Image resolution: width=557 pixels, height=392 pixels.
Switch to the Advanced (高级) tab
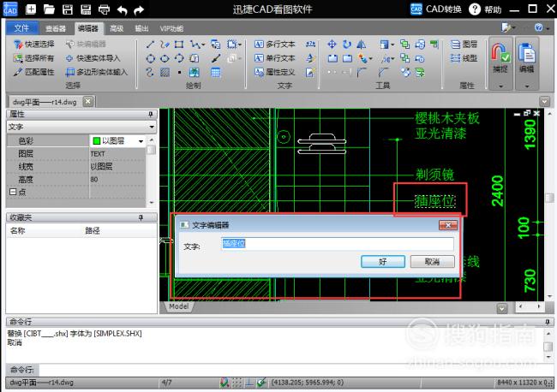[117, 29]
